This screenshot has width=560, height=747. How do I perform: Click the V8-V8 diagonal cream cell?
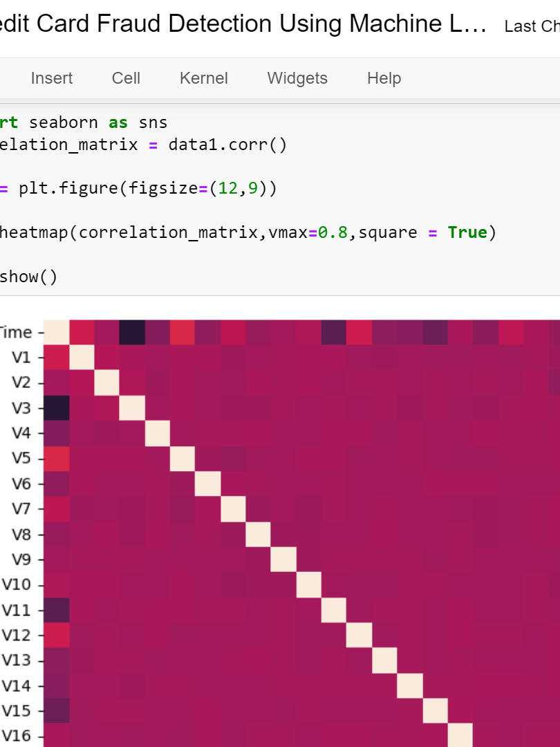tap(258, 534)
